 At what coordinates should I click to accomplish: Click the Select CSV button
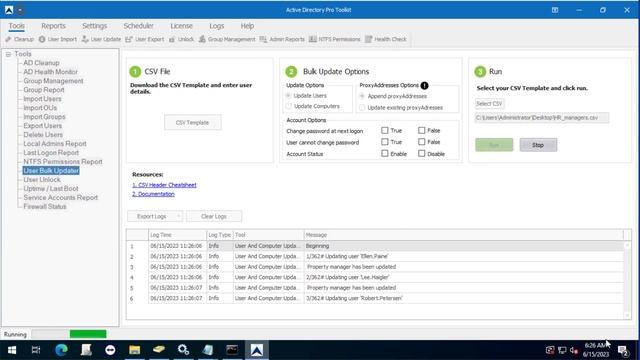(489, 104)
